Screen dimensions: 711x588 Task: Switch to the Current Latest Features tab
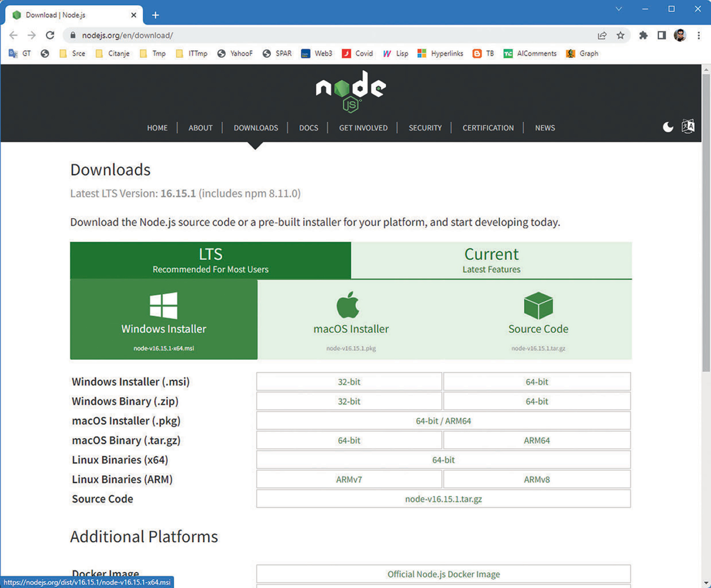(491, 260)
